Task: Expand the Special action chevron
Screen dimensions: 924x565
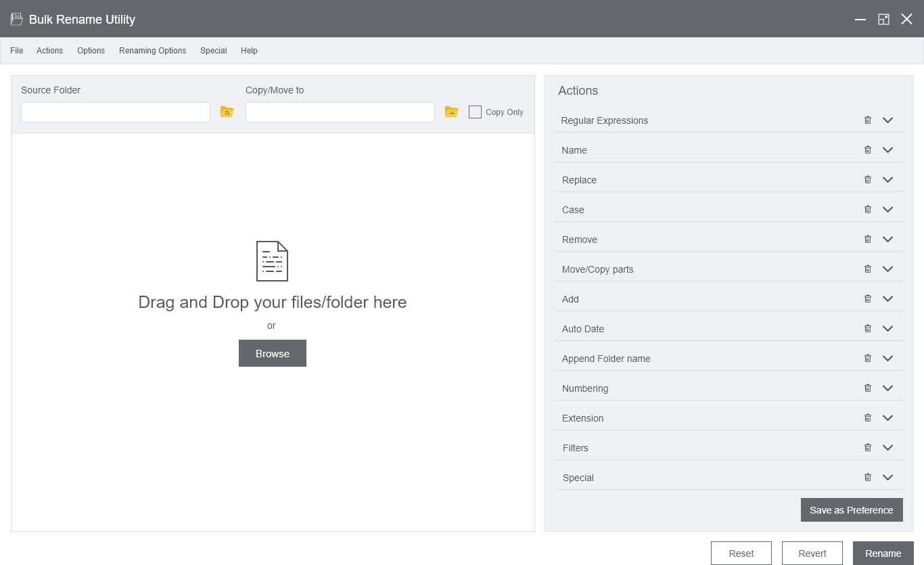Action: click(888, 477)
